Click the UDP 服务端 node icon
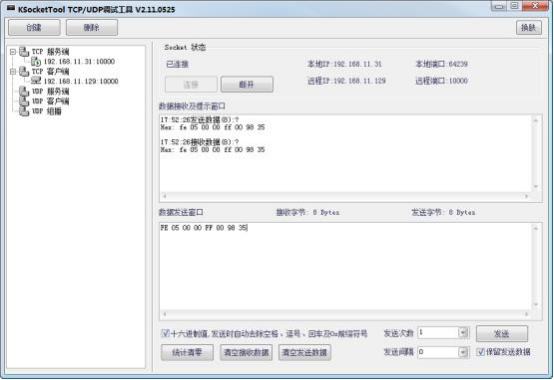Image resolution: width=554 pixels, height=380 pixels. (x=24, y=91)
